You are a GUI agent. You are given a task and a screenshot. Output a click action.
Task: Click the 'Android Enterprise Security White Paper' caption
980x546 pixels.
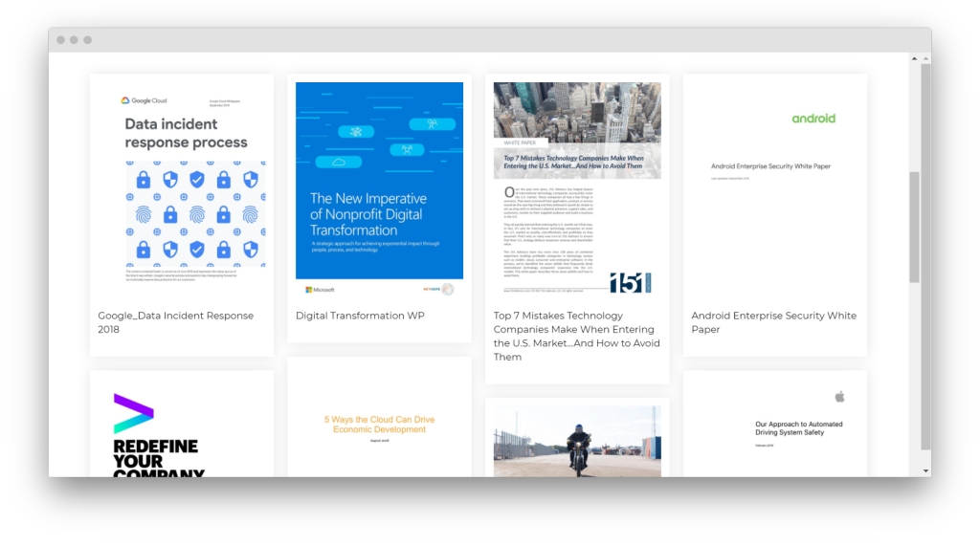773,322
